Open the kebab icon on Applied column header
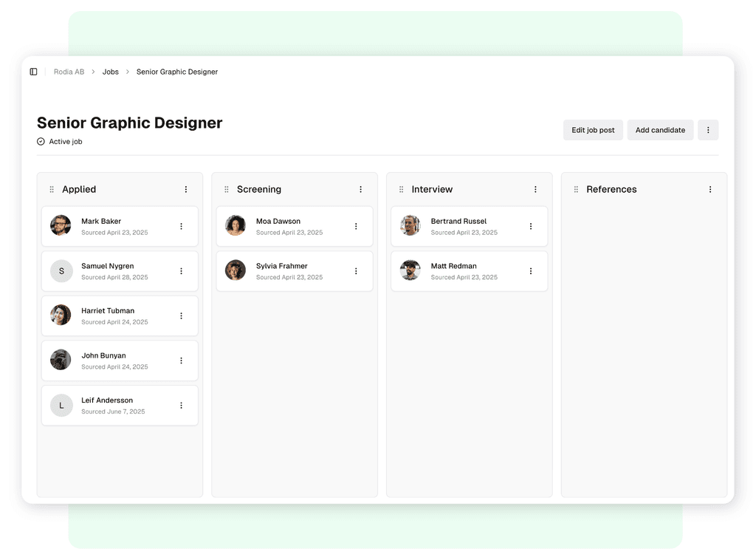 point(187,189)
